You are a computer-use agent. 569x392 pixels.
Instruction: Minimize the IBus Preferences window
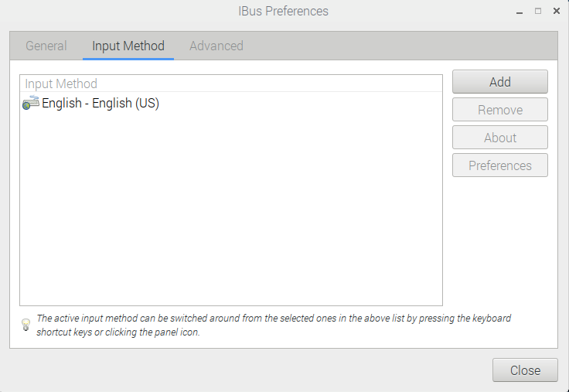(520, 12)
